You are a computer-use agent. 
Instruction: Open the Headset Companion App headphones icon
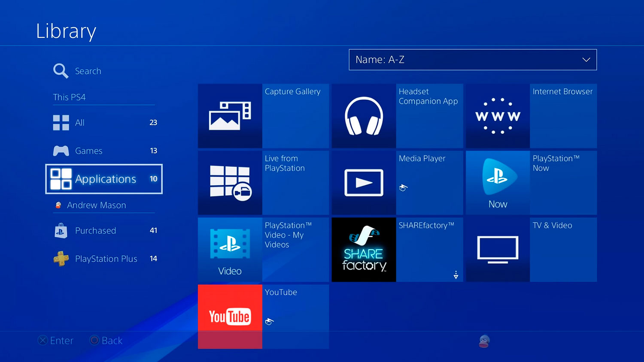pyautogui.click(x=364, y=116)
